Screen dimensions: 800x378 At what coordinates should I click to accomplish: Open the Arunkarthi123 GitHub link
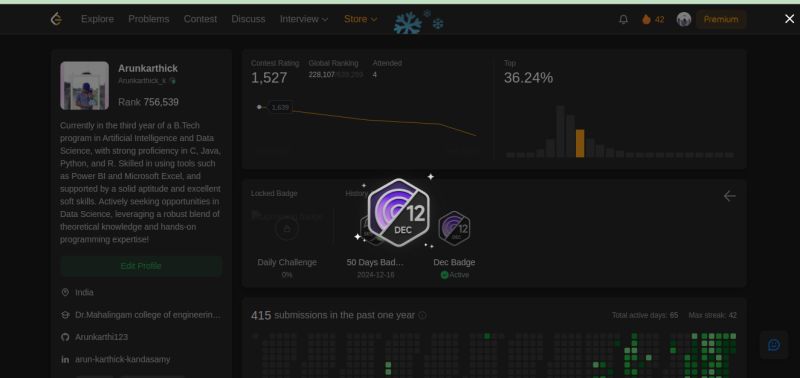click(x=101, y=337)
